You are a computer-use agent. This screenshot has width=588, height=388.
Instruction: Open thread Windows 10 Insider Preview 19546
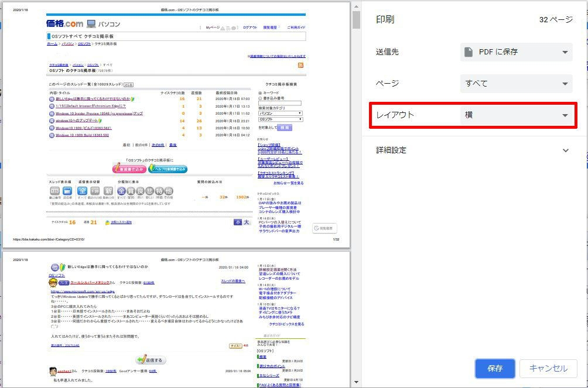pos(99,113)
